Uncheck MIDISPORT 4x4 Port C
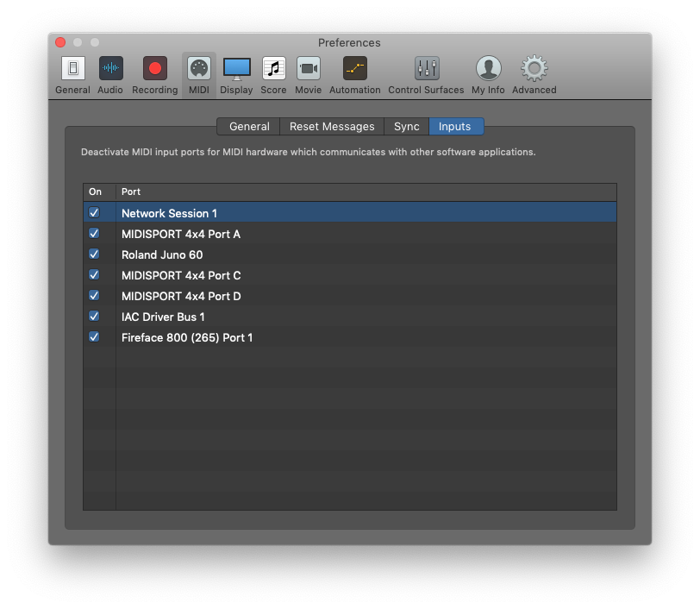Screen dimensions: 700x609 tap(94, 275)
